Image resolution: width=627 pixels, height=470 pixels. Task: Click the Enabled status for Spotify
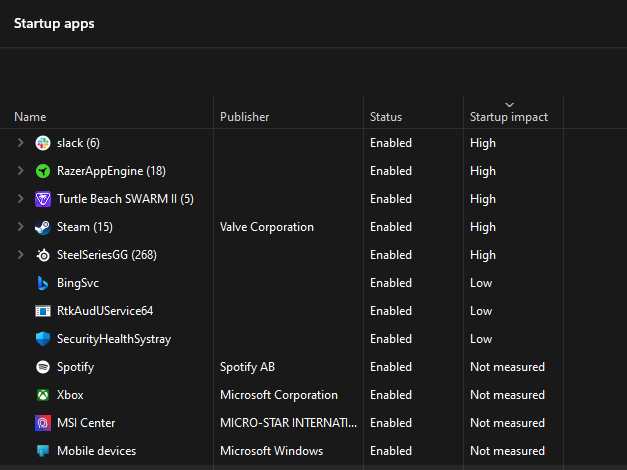point(391,367)
